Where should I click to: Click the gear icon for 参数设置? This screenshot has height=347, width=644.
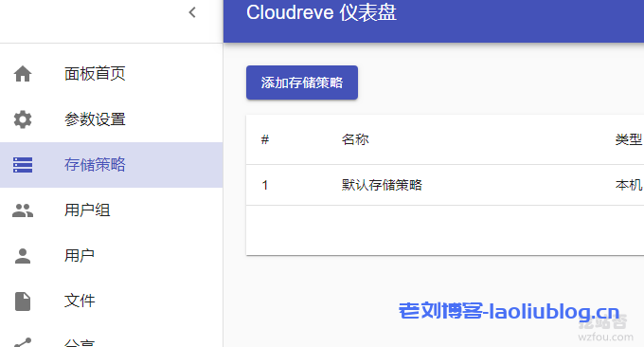pyautogui.click(x=23, y=119)
